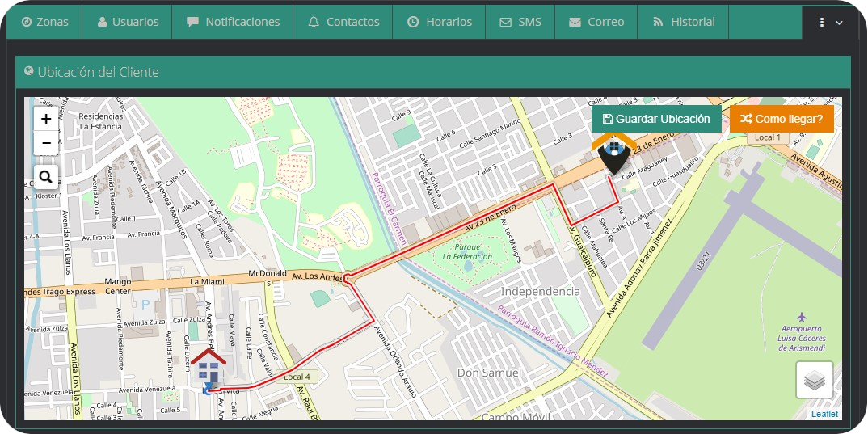Screen dimensions: 868x434
Task: Zoom out on the map
Action: (x=46, y=143)
